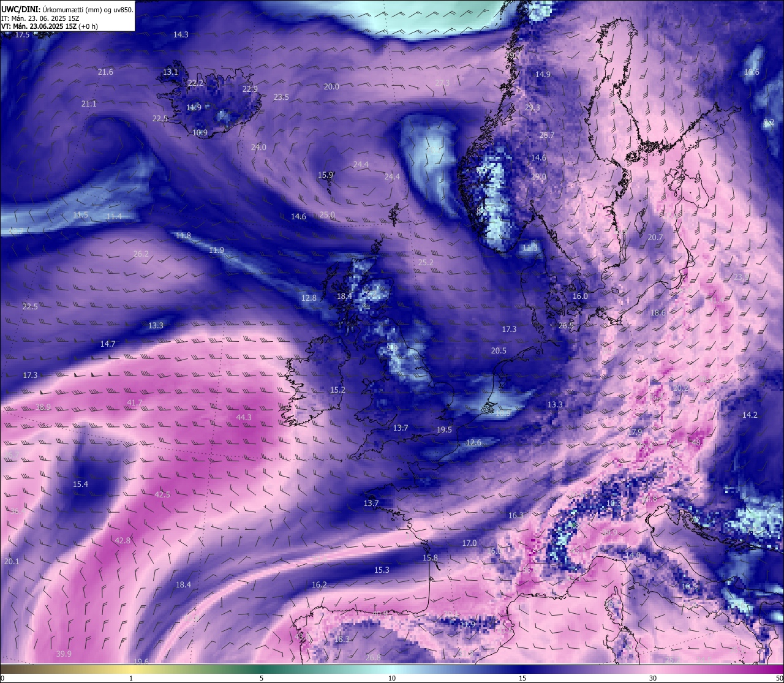
Task: Click the 14.0 value label
Action: point(632,555)
